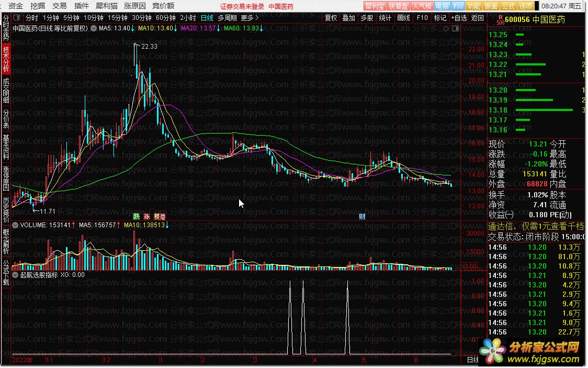588x368 pixels.
Task: Click the 画线 drawing button
Action: pyautogui.click(x=403, y=18)
